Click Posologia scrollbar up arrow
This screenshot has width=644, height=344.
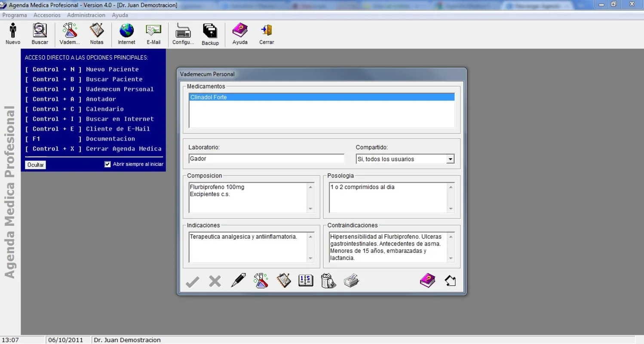451,187
